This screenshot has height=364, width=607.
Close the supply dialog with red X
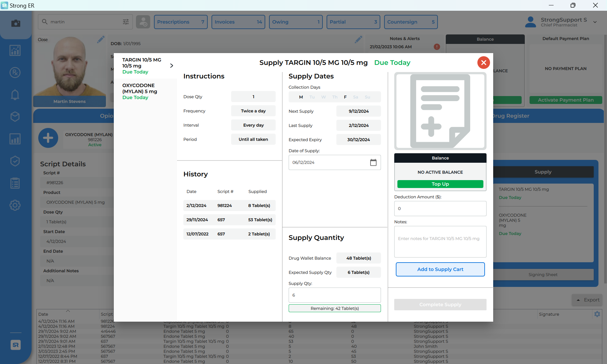pyautogui.click(x=483, y=63)
